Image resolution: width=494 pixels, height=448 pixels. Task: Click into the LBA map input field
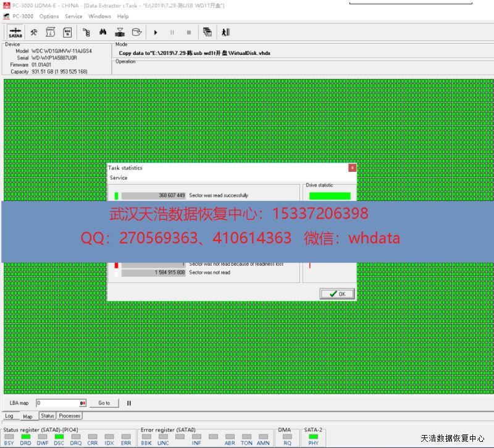pyautogui.click(x=57, y=403)
